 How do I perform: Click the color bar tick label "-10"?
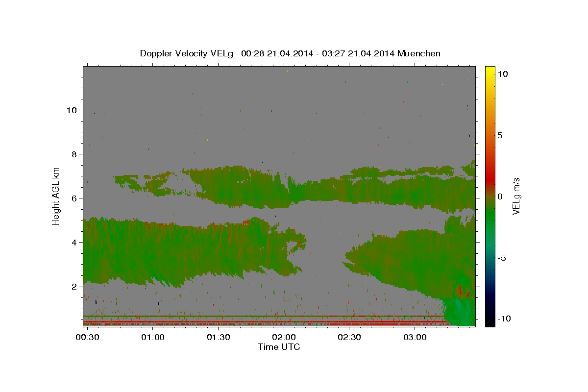[x=503, y=319]
